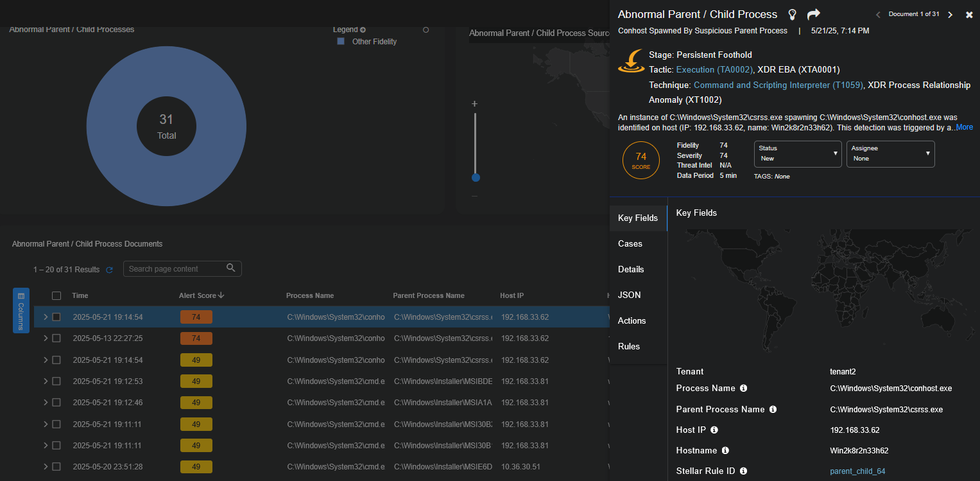
Task: Open the Assignee dropdown
Action: [890, 154]
